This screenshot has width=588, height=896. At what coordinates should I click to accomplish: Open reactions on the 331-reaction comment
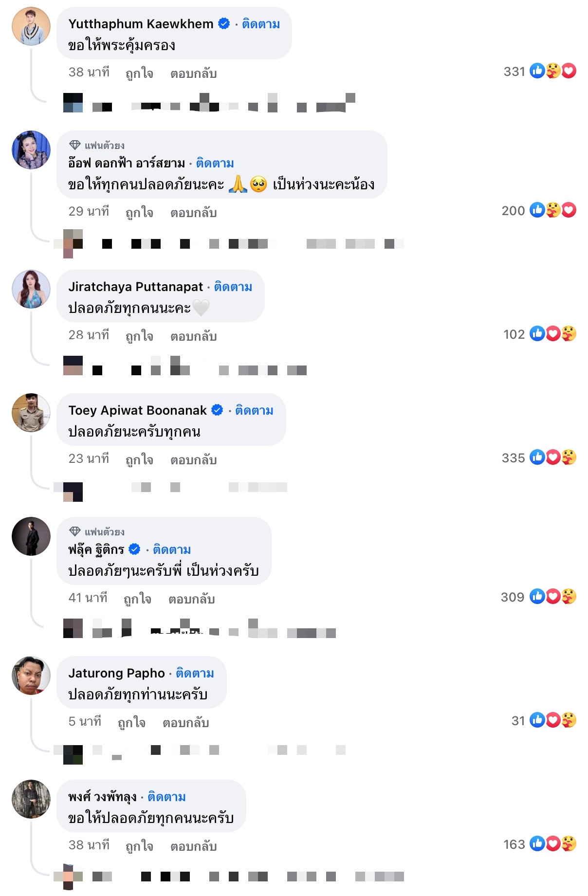click(540, 71)
